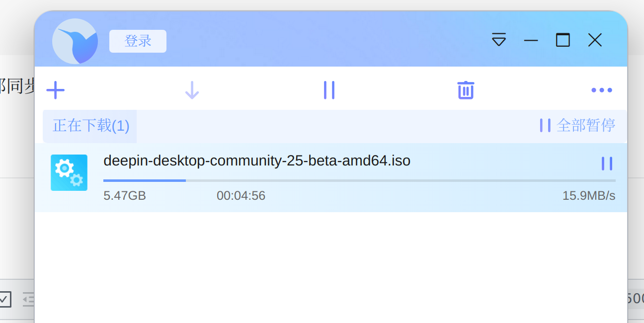Click the gear file icon of the ISO
The width and height of the screenshot is (644, 323).
(69, 172)
